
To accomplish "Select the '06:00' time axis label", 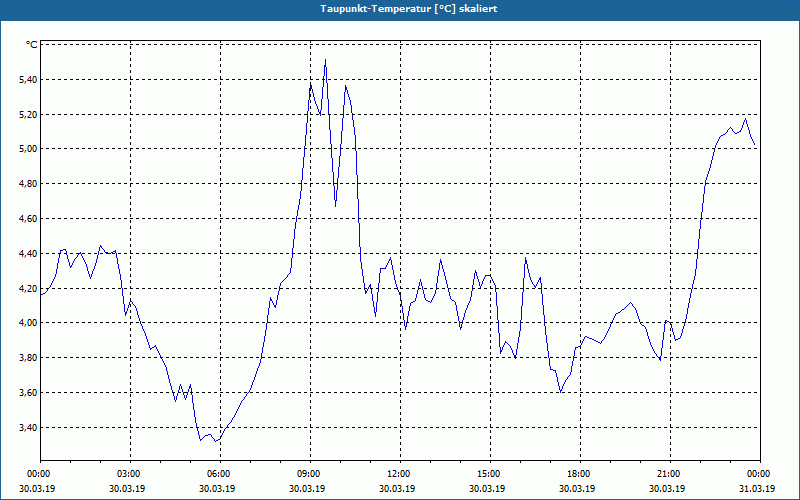I will [220, 474].
